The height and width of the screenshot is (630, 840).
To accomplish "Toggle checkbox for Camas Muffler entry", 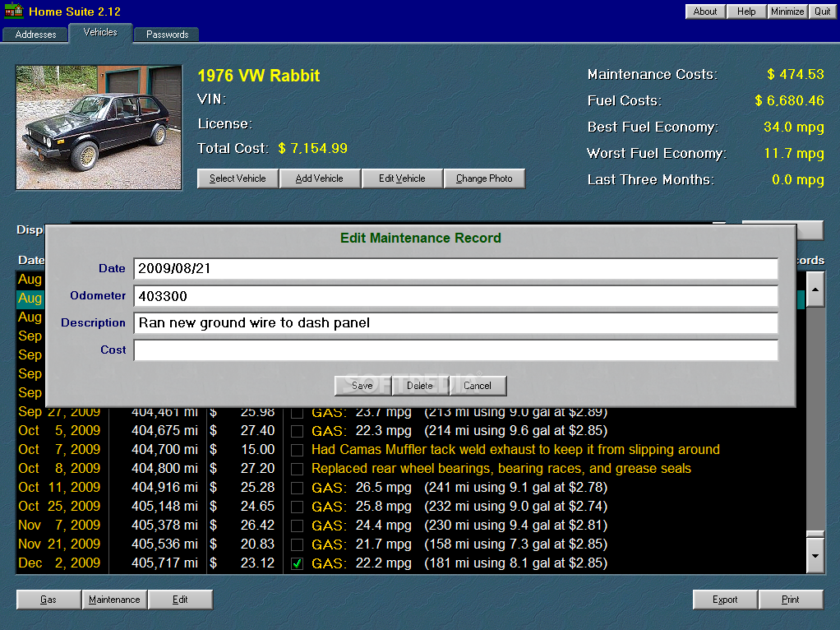I will 297,451.
